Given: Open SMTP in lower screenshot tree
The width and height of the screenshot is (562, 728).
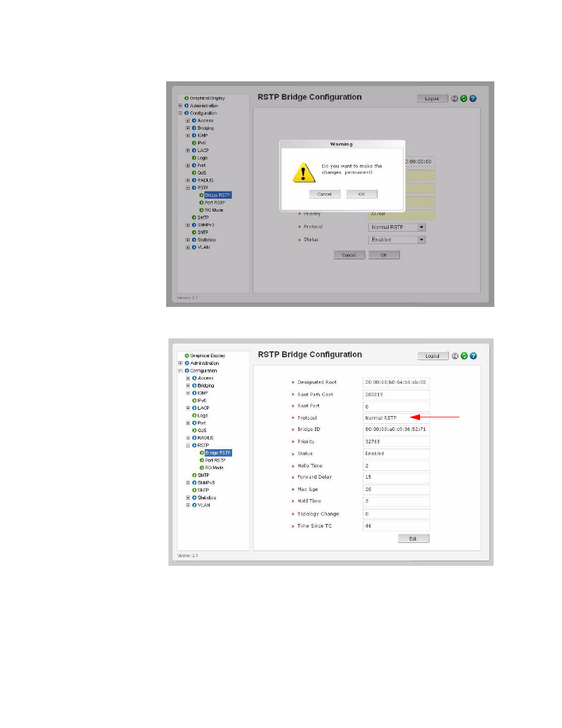Looking at the screenshot, I should click(x=203, y=475).
